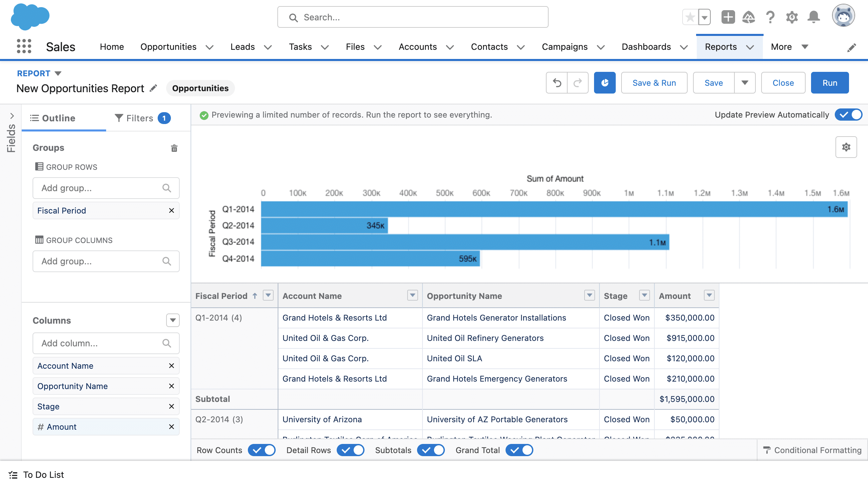Open the Fiscal Period column dropdown menu
The width and height of the screenshot is (868, 488).
(x=269, y=295)
